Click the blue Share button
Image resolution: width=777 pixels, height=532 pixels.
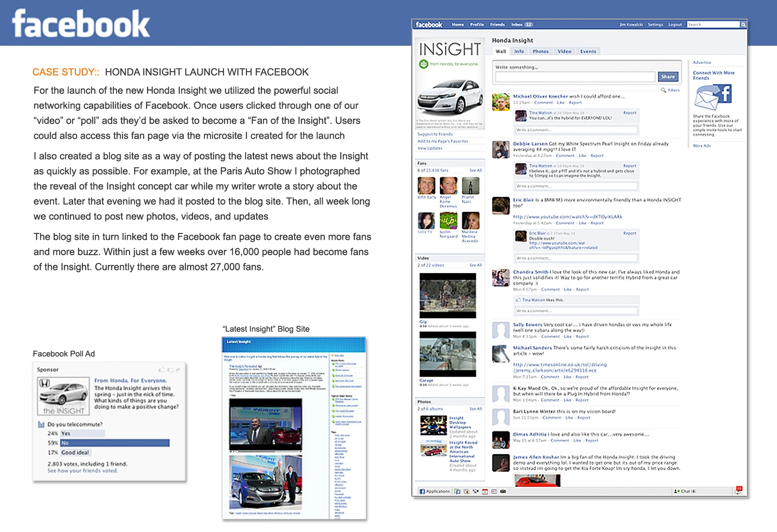668,77
